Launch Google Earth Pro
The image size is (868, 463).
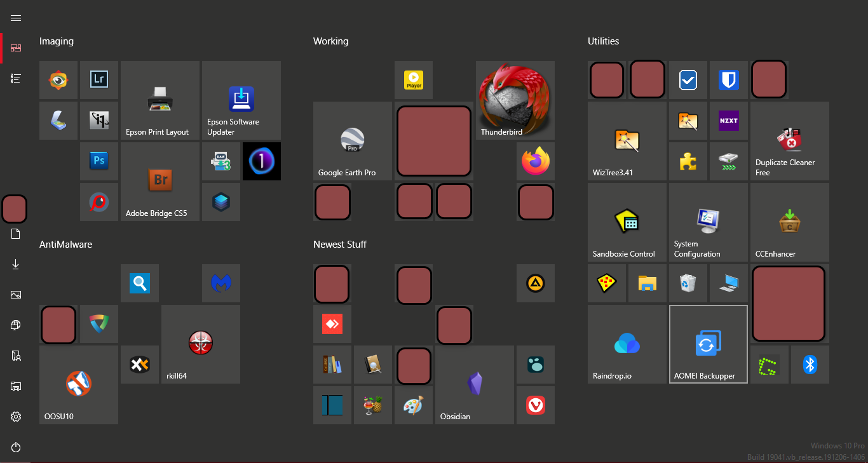[x=353, y=141]
